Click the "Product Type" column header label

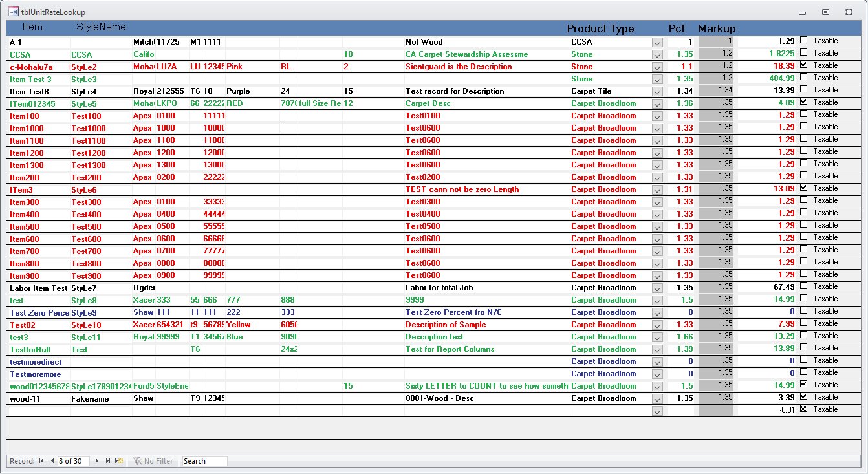600,28
